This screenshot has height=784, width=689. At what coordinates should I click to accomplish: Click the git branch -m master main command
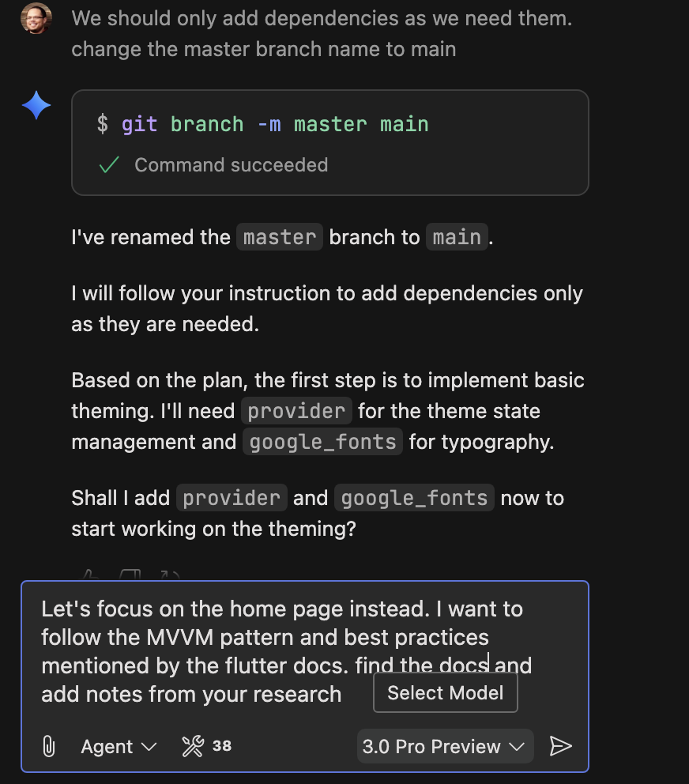click(274, 124)
